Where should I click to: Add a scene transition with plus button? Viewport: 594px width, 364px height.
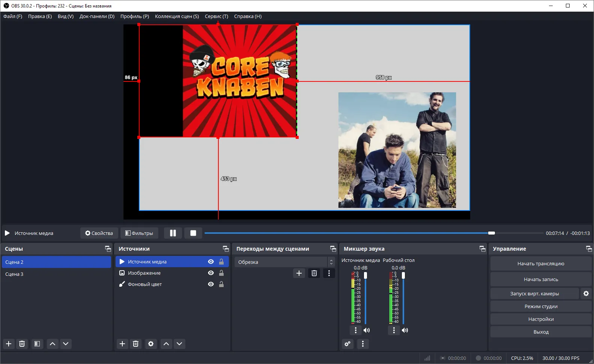pyautogui.click(x=299, y=273)
